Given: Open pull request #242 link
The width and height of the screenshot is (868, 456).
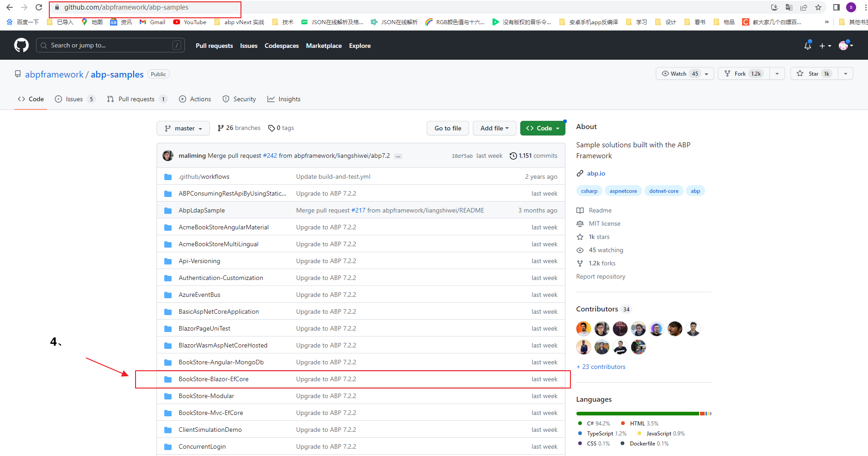Looking at the screenshot, I should tap(270, 155).
